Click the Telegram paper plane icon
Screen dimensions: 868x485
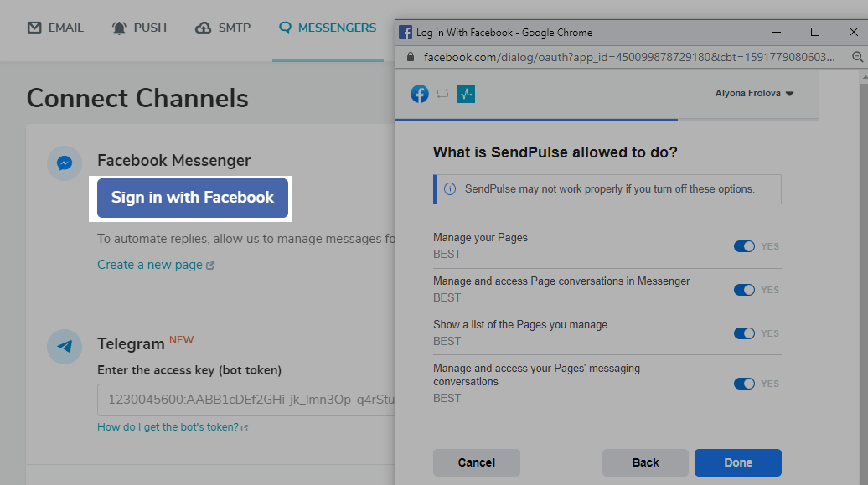[x=65, y=347]
